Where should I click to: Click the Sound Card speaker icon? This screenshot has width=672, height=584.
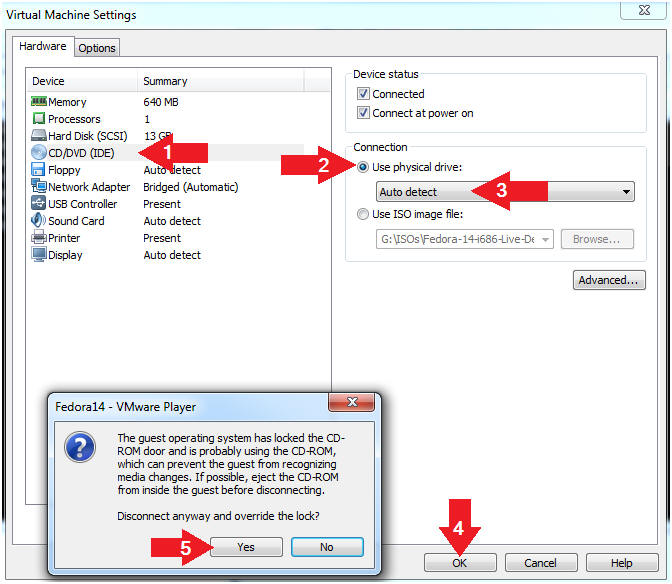[38, 220]
